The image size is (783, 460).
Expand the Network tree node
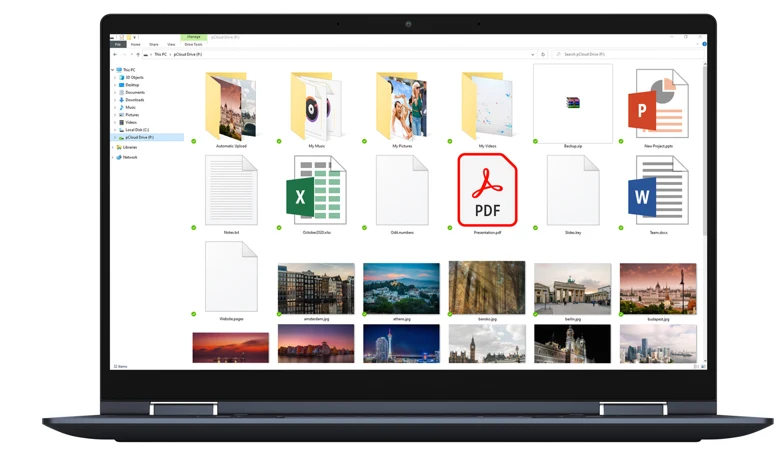click(x=113, y=157)
